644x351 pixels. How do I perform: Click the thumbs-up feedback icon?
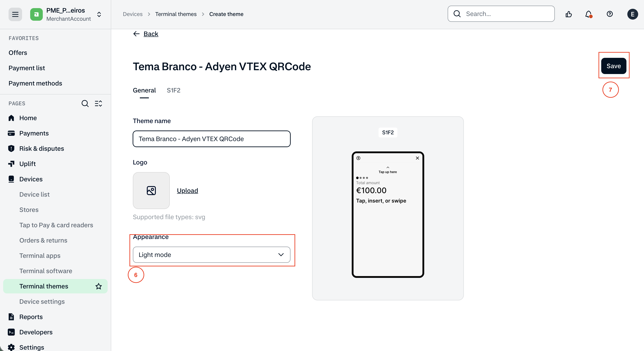[569, 14]
